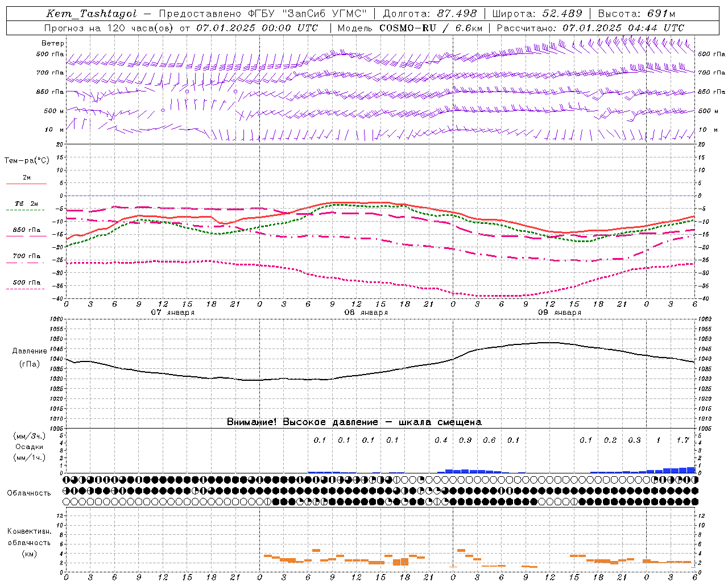
Task: Click the 700 гПа temperature legend entry
Action: [x=27, y=256]
